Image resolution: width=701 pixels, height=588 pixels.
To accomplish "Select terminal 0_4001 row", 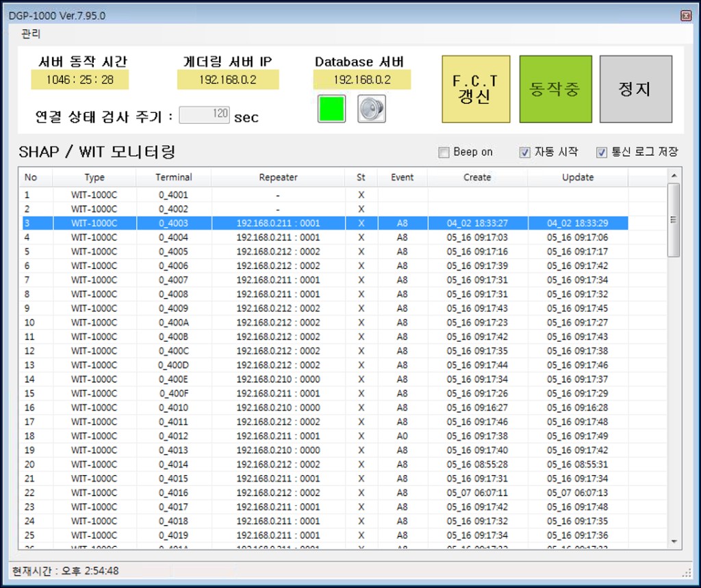I will (325, 195).
